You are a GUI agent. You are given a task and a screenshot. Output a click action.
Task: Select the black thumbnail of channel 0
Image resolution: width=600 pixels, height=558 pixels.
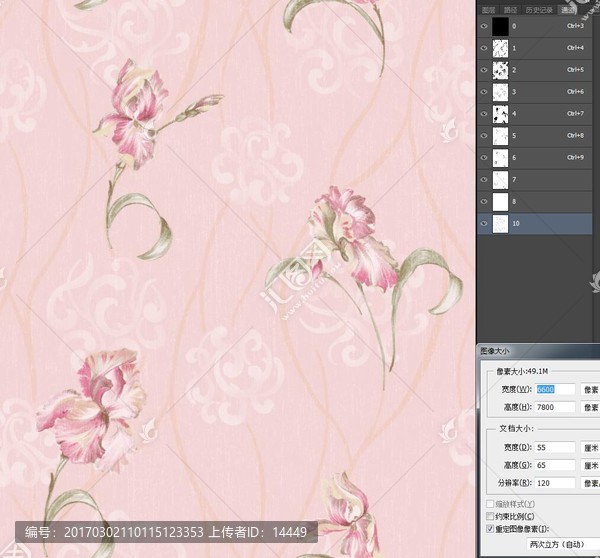500,26
